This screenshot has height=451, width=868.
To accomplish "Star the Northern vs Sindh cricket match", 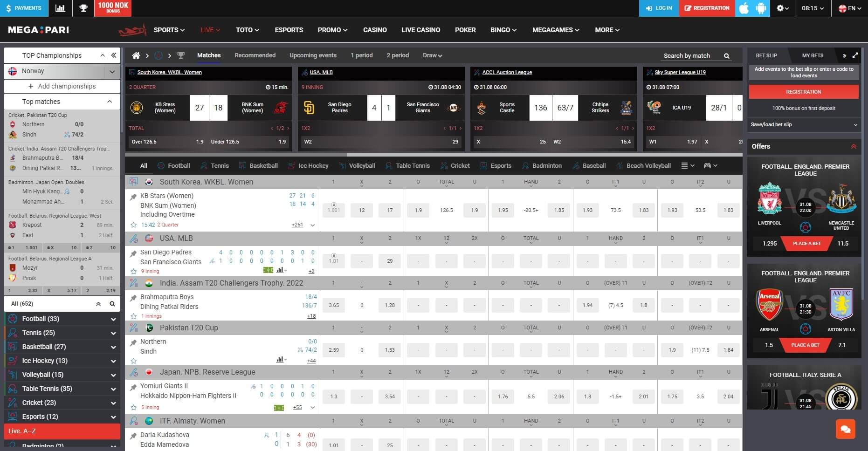I will [134, 360].
